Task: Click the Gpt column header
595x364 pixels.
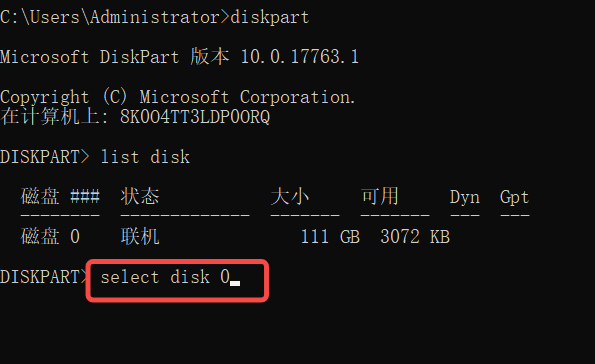Action: pos(515,197)
